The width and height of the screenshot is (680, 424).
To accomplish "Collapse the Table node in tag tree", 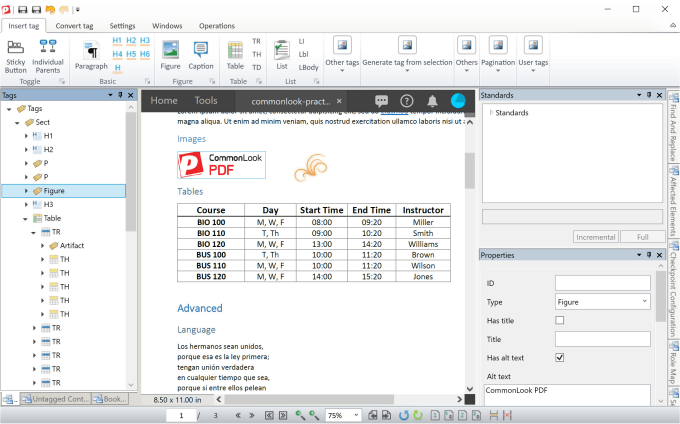I will point(26,219).
